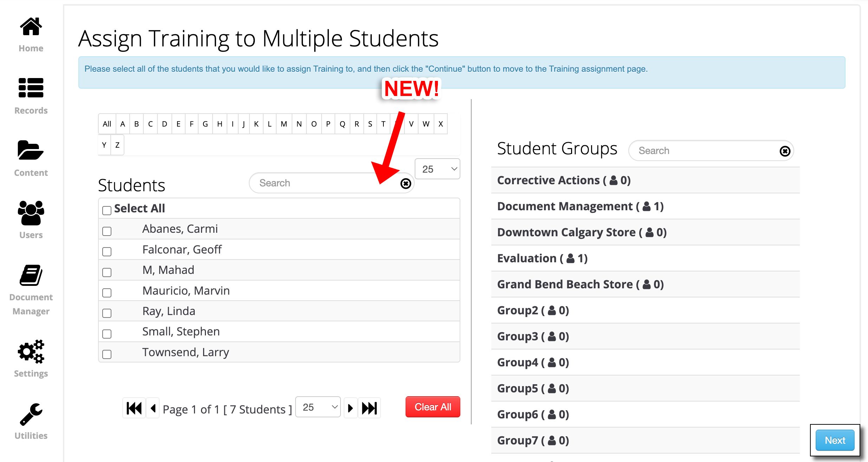Screen dimensions: 868x462
Task: Jump to last page of students
Action: [369, 408]
